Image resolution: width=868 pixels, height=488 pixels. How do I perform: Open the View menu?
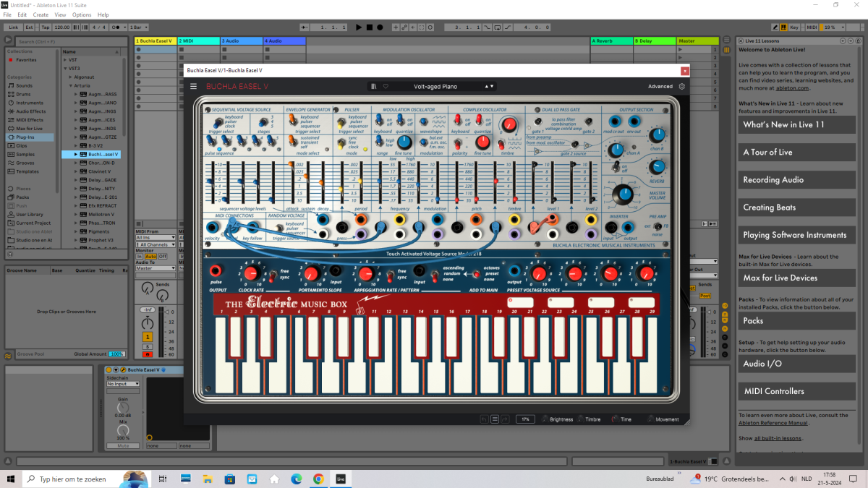pyautogui.click(x=60, y=14)
